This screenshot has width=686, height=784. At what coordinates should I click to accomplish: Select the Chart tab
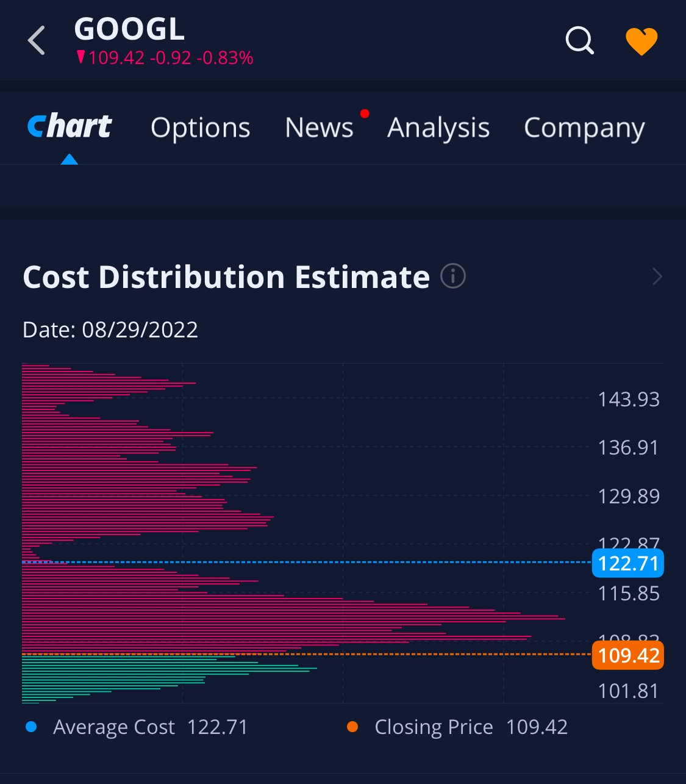tap(70, 127)
